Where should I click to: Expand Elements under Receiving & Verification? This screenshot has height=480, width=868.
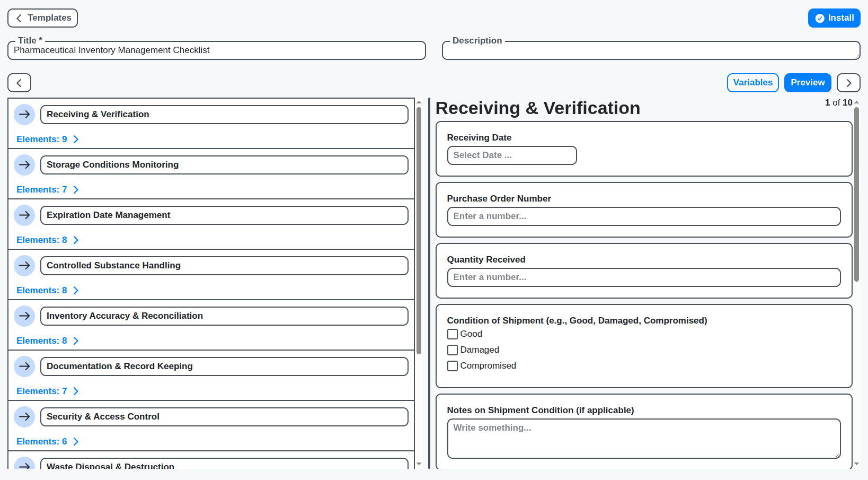tap(48, 139)
